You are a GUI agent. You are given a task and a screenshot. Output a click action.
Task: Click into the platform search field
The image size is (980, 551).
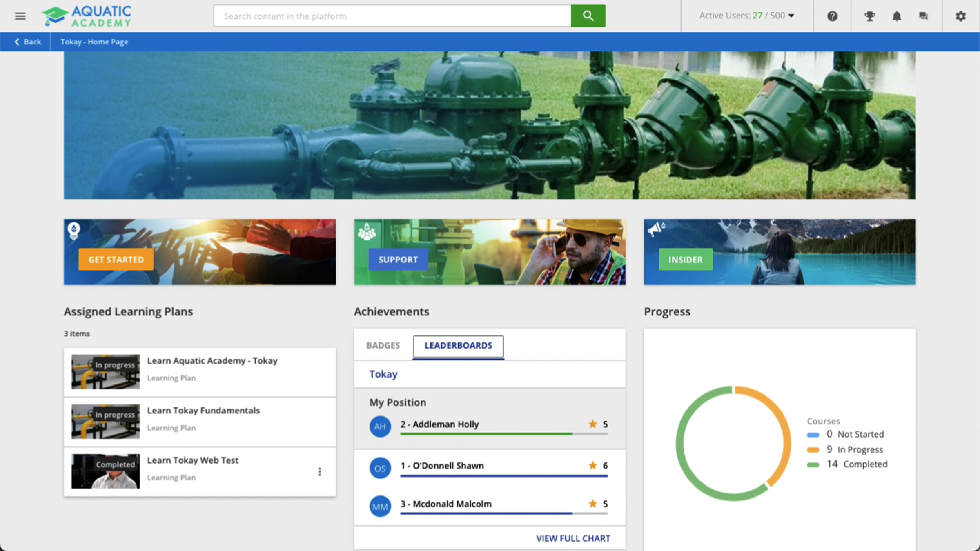tap(392, 16)
